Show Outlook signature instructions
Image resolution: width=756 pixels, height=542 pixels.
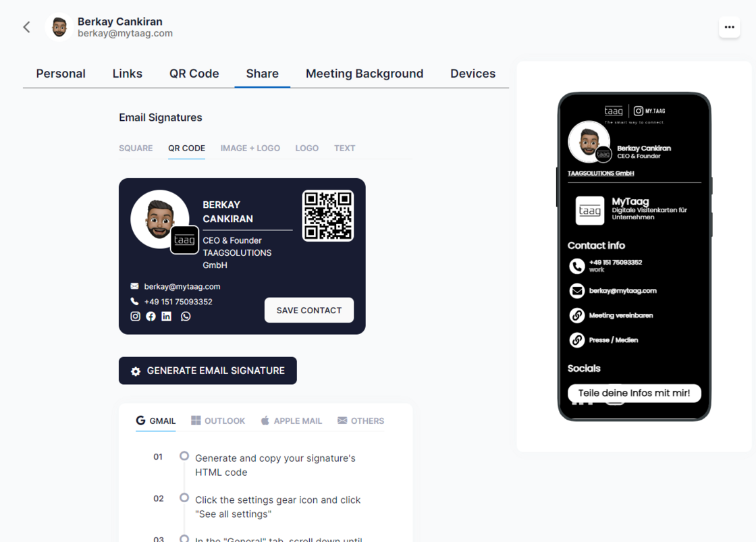click(218, 421)
